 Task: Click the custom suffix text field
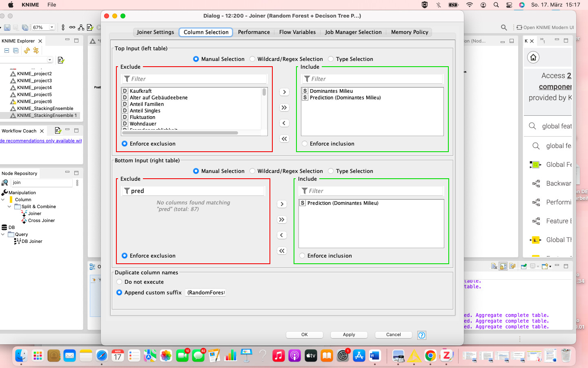[x=205, y=292]
